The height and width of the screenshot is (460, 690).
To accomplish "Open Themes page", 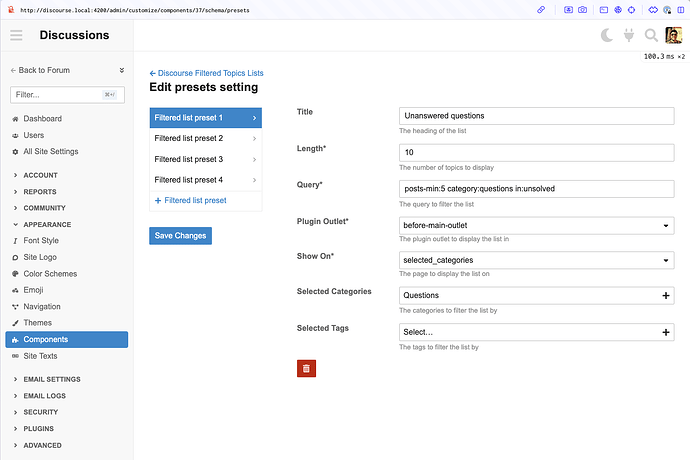I will 37,323.
